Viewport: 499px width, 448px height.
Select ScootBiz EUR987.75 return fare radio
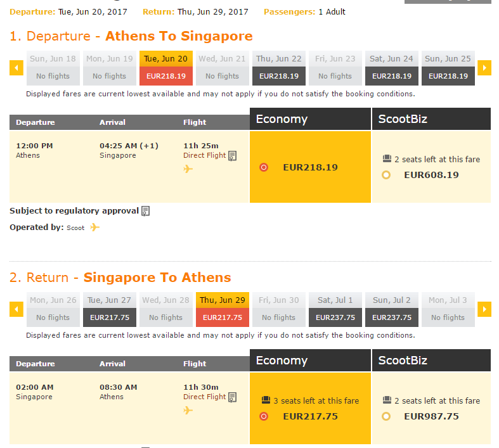(x=386, y=416)
